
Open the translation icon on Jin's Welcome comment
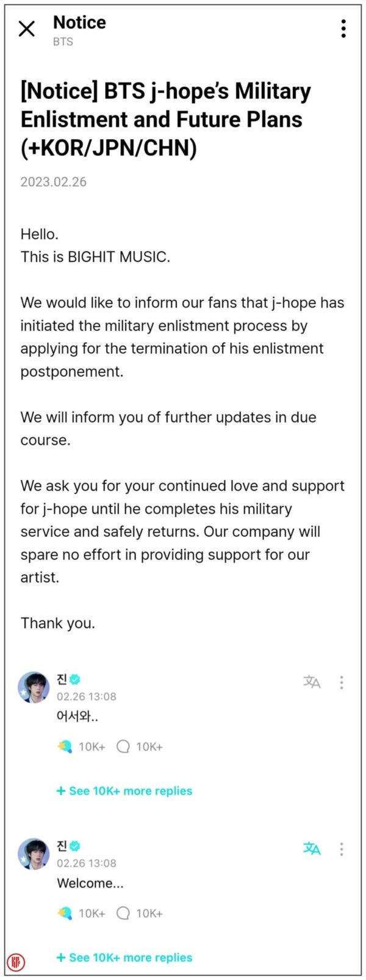point(311,849)
